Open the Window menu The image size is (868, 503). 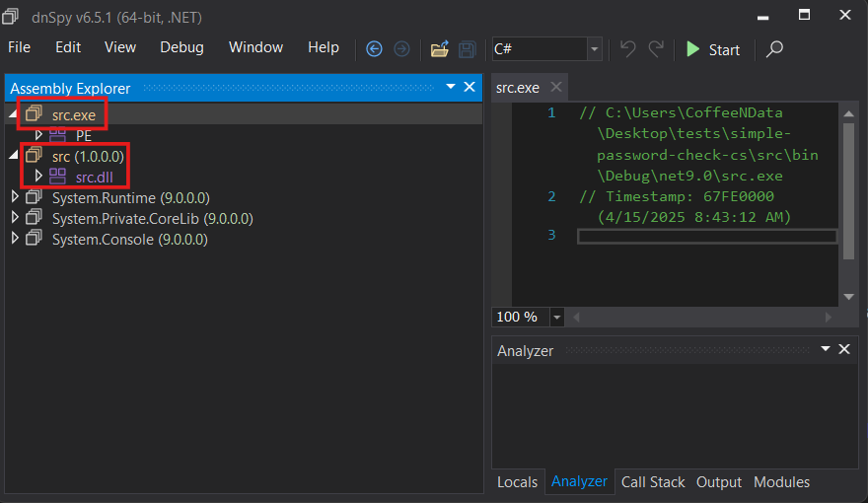pos(255,47)
